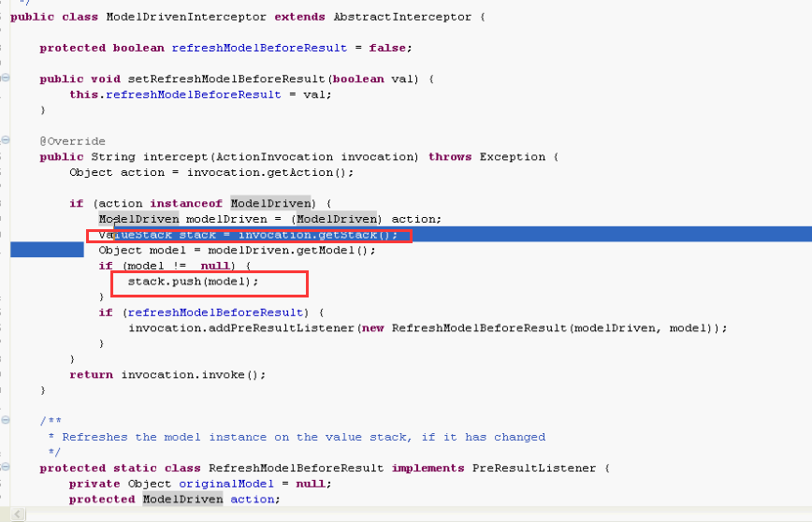Click the 'if (action instanceof ModelDriven)' line

200,204
